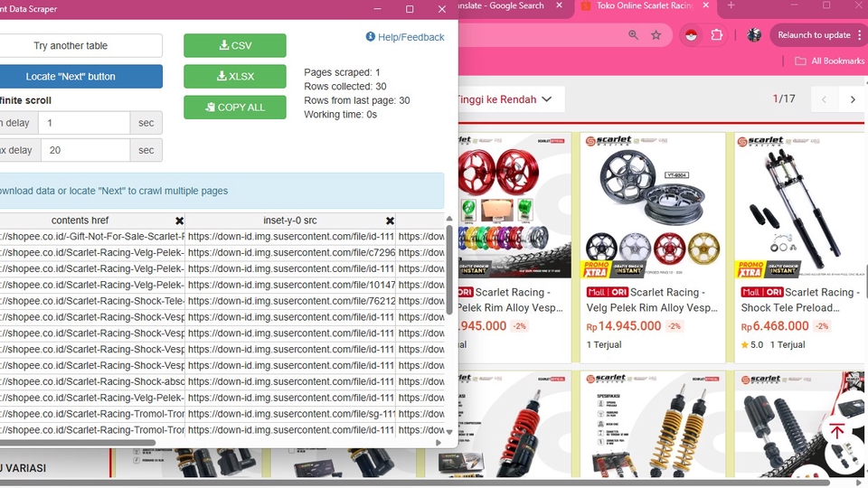Copy all scraped rows to clipboard
This screenshot has height=488, width=868.
(x=235, y=108)
